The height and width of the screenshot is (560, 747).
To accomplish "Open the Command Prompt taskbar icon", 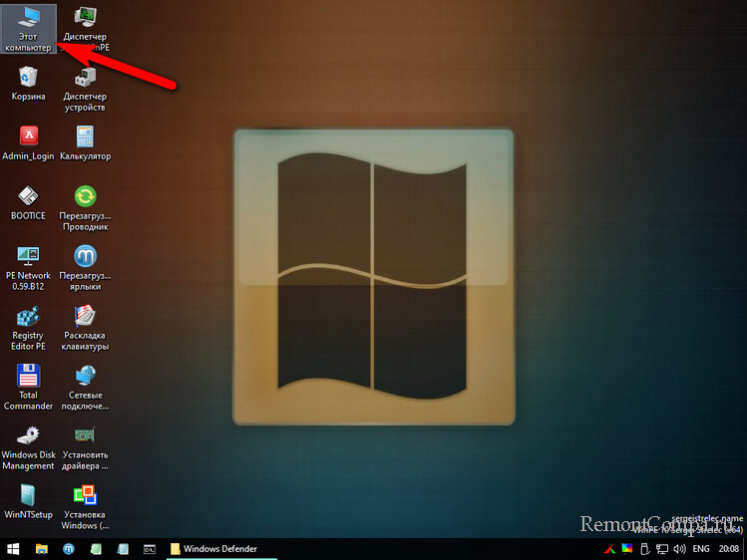I will point(150,549).
